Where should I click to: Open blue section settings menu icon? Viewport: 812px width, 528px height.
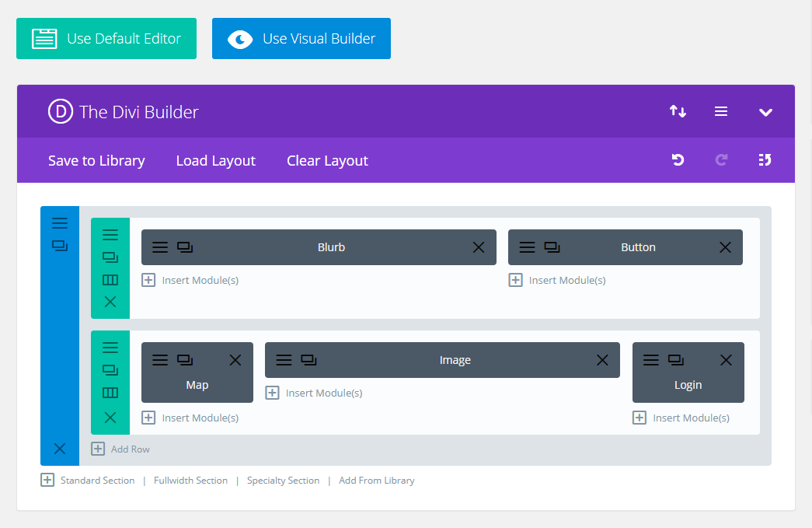point(60,223)
